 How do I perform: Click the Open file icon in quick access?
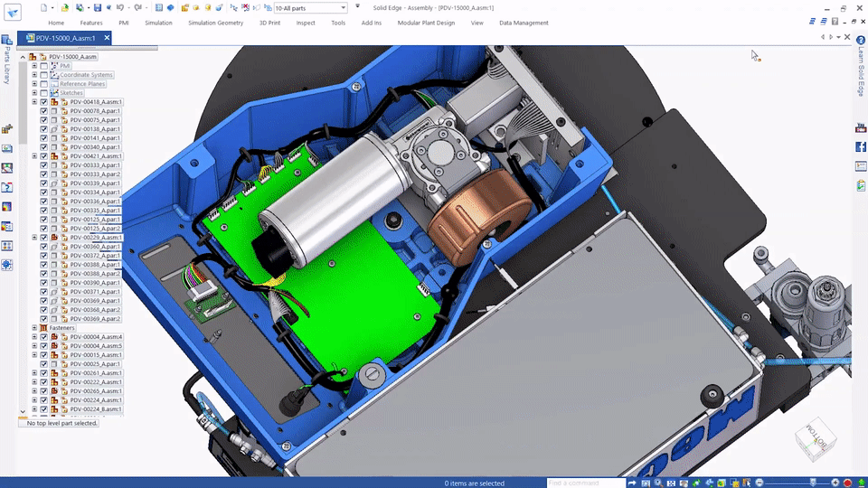coord(65,8)
